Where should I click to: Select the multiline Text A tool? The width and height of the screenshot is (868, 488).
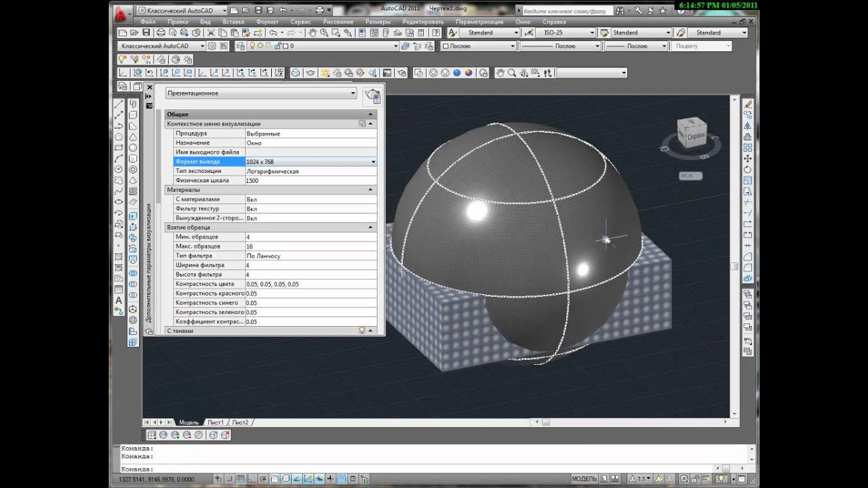point(119,300)
